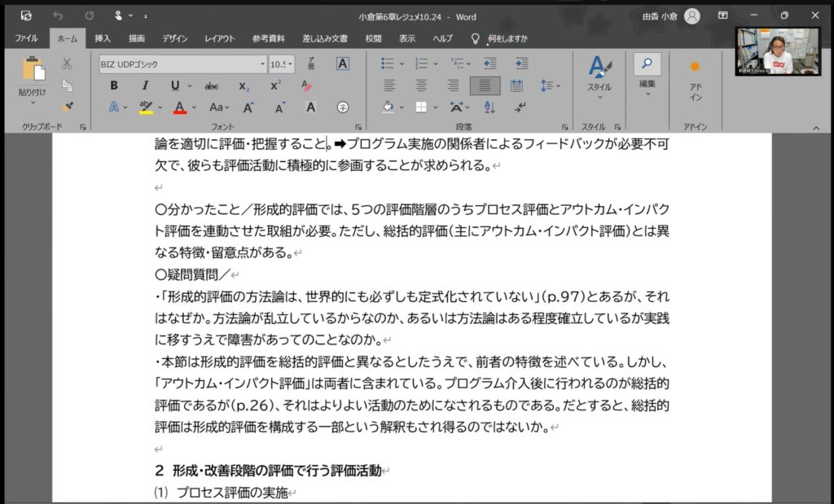The image size is (834, 504).
Task: Click the 何をしますか search field
Action: 507,38
